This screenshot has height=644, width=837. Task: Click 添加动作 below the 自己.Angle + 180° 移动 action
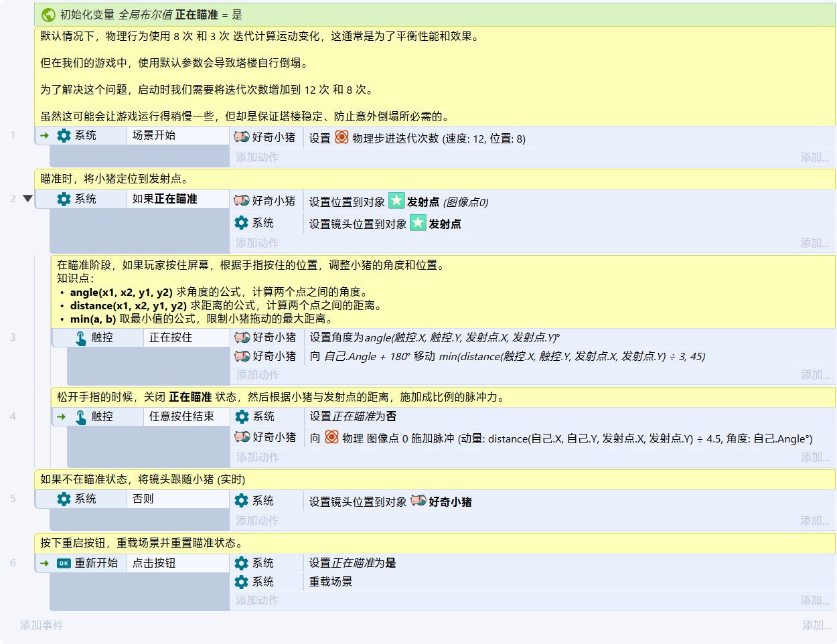pos(258,375)
